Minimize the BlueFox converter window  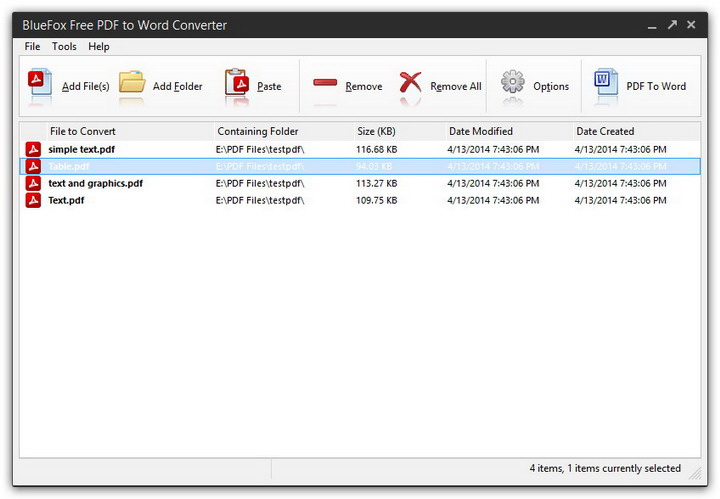652,26
